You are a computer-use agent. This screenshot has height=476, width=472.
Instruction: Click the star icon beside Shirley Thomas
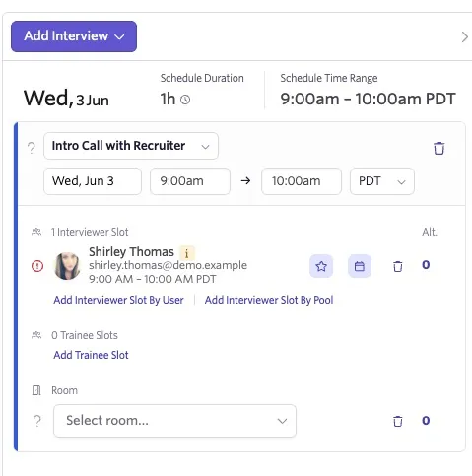pyautogui.click(x=321, y=266)
